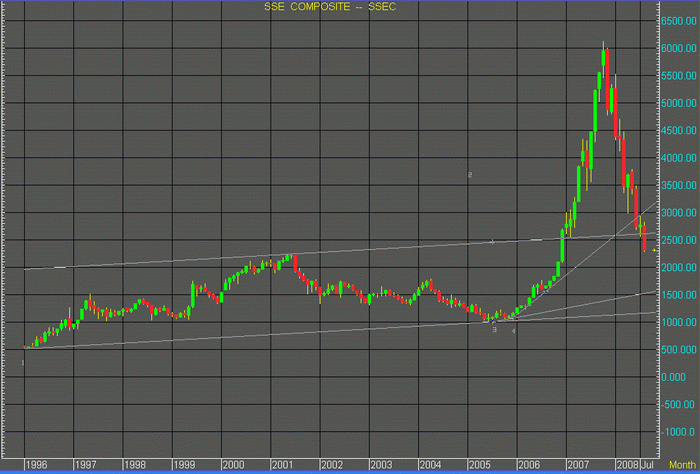Viewport: 700px width, 474px height.
Task: Select the 2004 year label
Action: pyautogui.click(x=430, y=465)
